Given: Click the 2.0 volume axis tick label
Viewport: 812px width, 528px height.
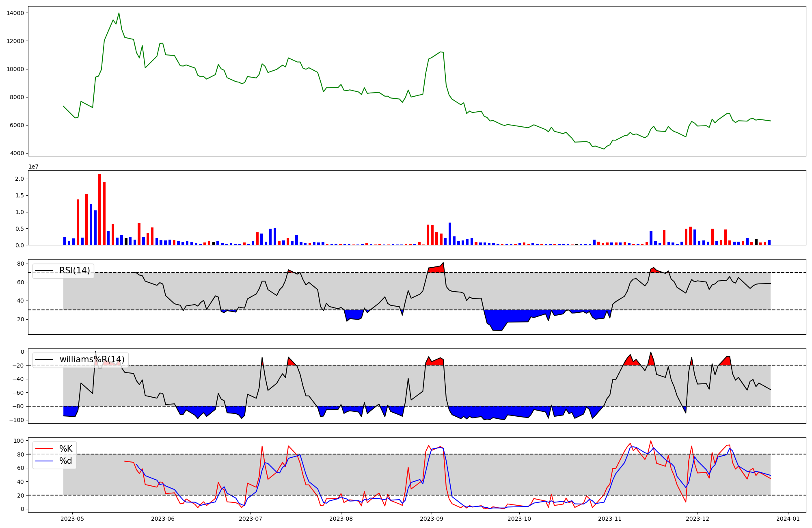Looking at the screenshot, I should point(19,179).
